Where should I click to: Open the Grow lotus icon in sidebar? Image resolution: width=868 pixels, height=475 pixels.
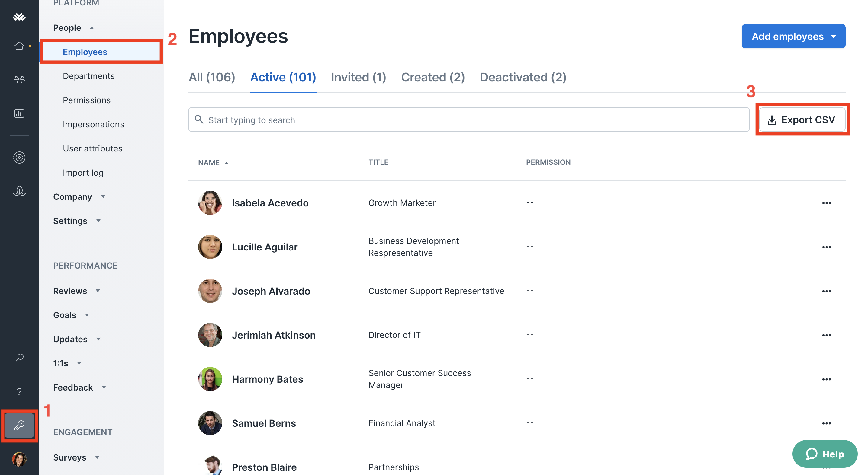pyautogui.click(x=19, y=191)
